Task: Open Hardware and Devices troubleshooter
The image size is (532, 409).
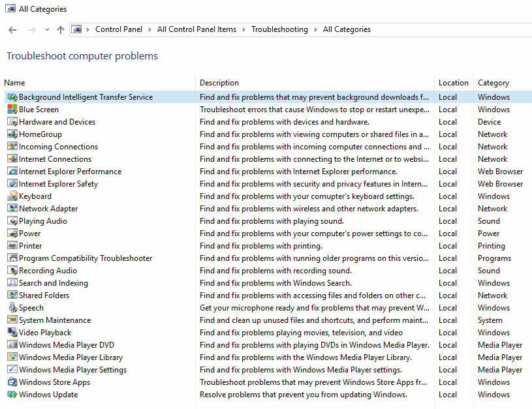Action: pos(57,122)
